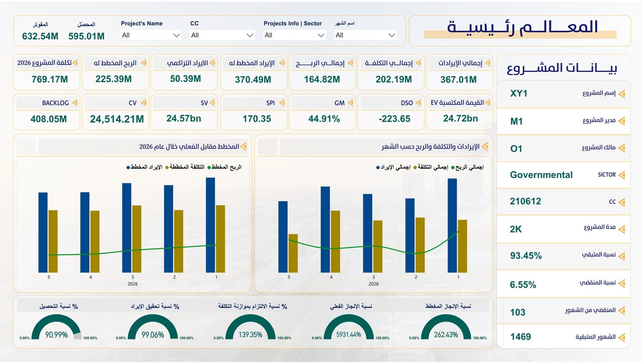Click the arrow icon beside الشهور المتبقية
642x364 pixels.
click(622, 337)
